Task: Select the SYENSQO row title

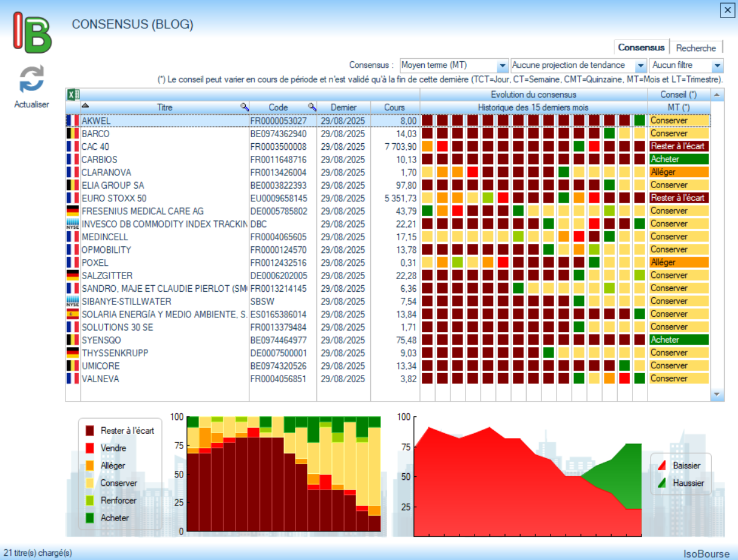Action: (101, 340)
